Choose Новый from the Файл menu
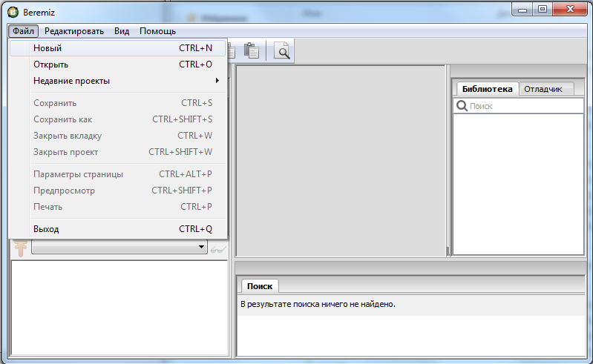Viewport: 593px width, 364px height. point(47,48)
